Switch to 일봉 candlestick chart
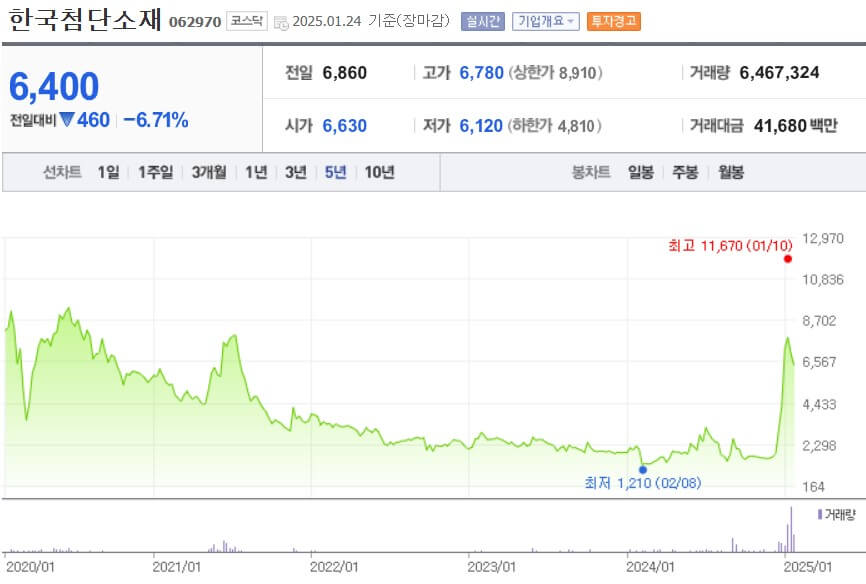The height and width of the screenshot is (584, 866). (641, 172)
